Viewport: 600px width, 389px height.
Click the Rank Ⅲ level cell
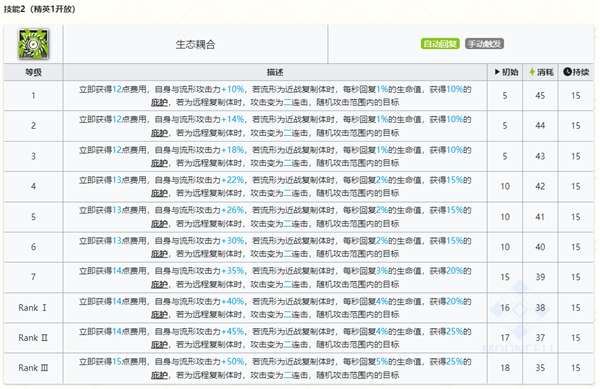click(x=33, y=368)
